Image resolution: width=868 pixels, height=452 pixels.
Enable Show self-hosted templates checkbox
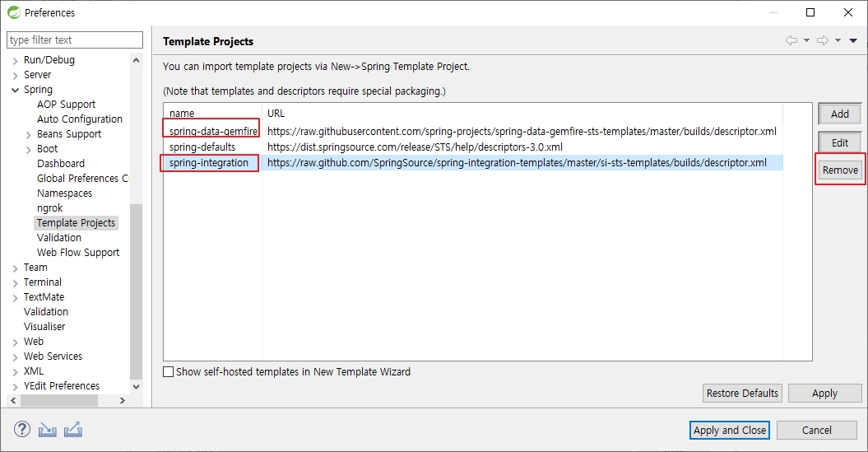[169, 371]
